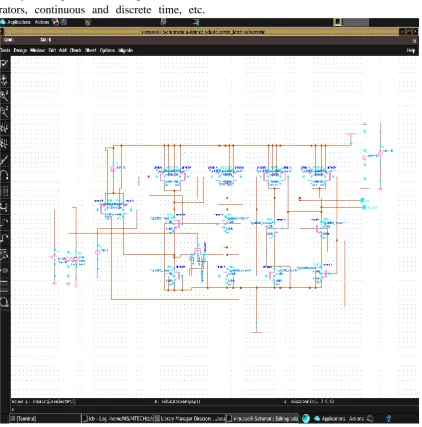Select the narrow Wire tool icon

[x=4, y=223]
